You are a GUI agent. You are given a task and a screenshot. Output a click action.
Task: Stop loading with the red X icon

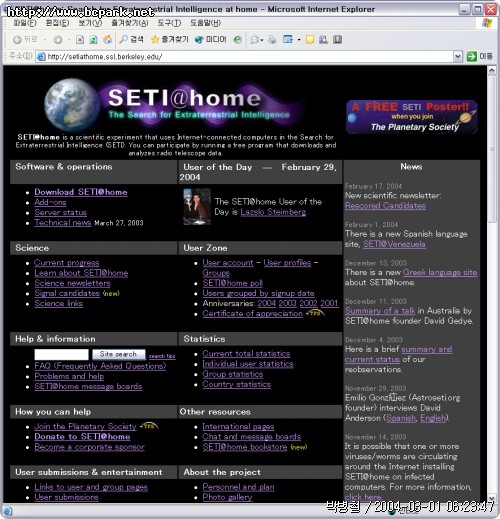(x=80, y=40)
